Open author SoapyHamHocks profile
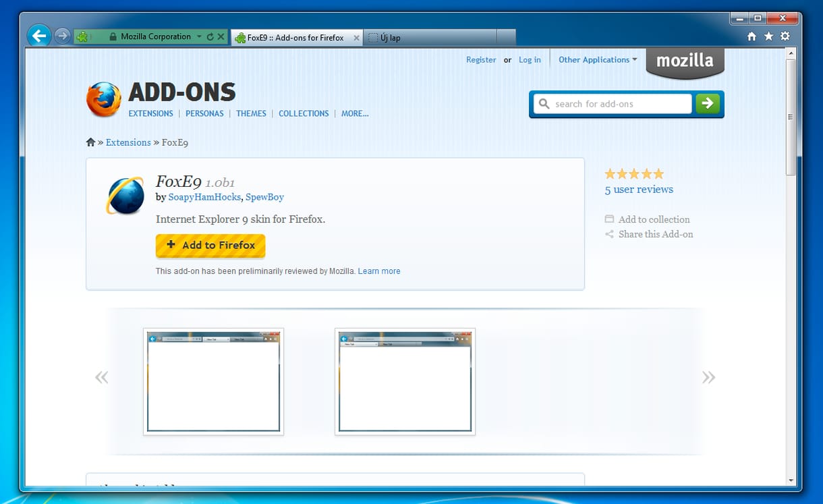Screen dimensions: 823x504 (x=204, y=197)
